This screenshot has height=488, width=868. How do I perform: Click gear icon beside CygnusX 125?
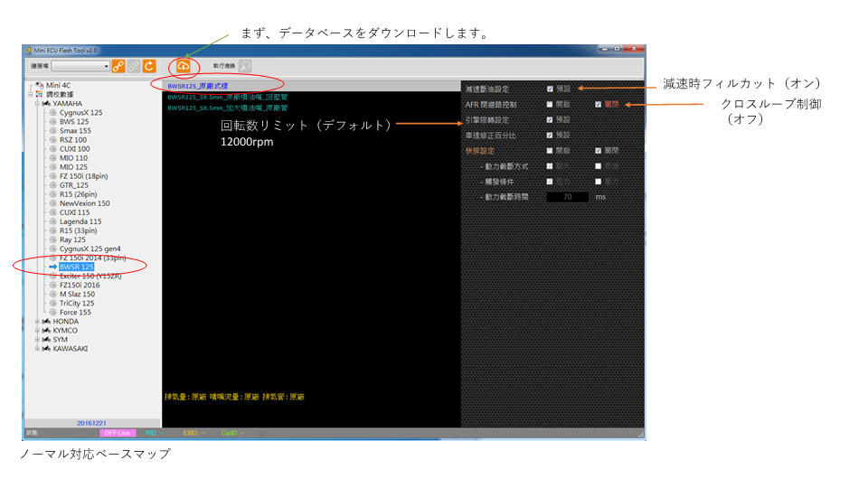(53, 112)
